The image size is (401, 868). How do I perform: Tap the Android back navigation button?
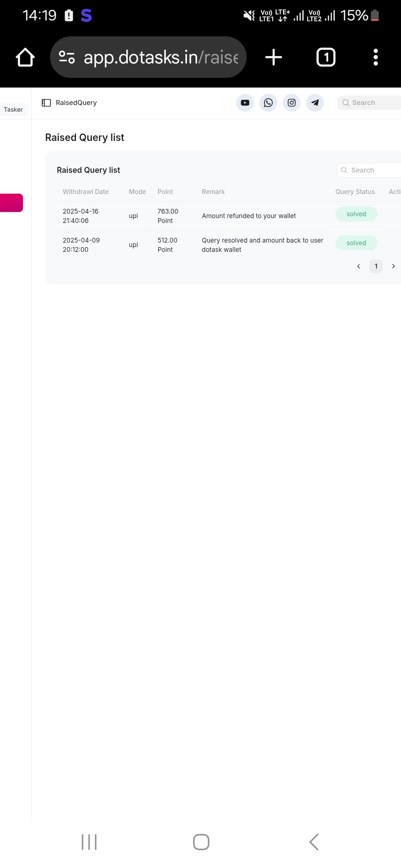[x=314, y=842]
